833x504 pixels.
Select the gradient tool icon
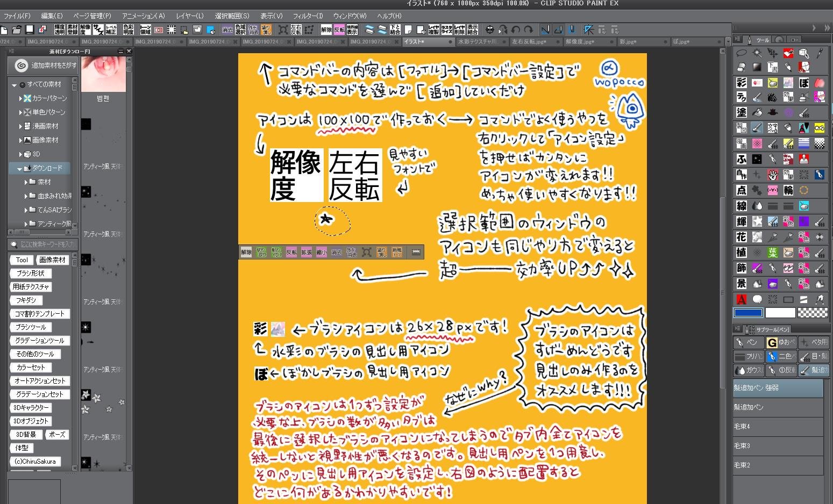[x=757, y=67]
